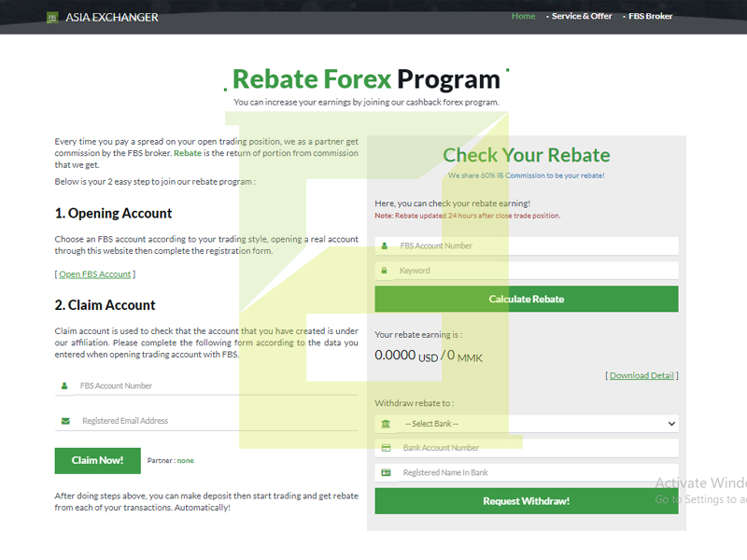Image resolution: width=747 pixels, height=560 pixels.
Task: Click the lock icon beside Keyword field
Action: (x=385, y=271)
